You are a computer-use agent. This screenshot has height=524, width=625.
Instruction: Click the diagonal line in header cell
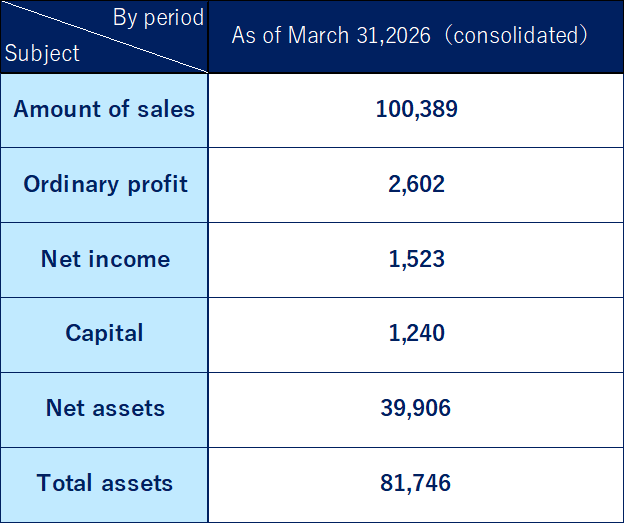[x=104, y=37]
